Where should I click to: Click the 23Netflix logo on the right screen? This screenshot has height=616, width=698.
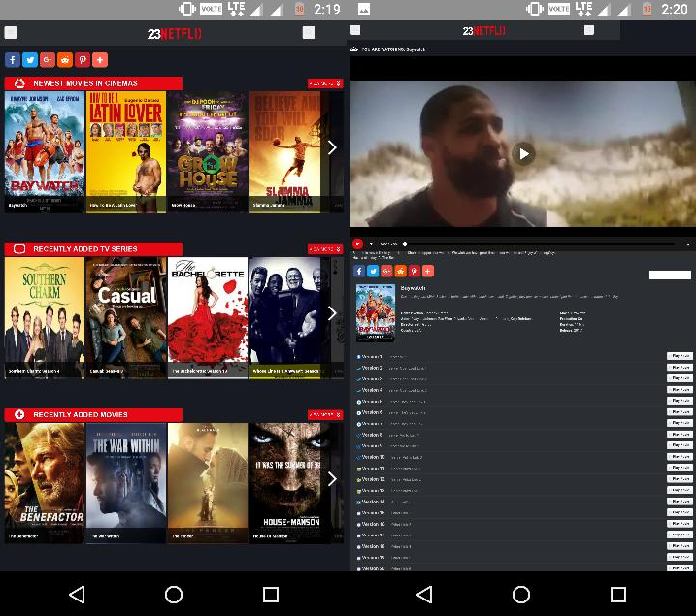click(x=483, y=31)
